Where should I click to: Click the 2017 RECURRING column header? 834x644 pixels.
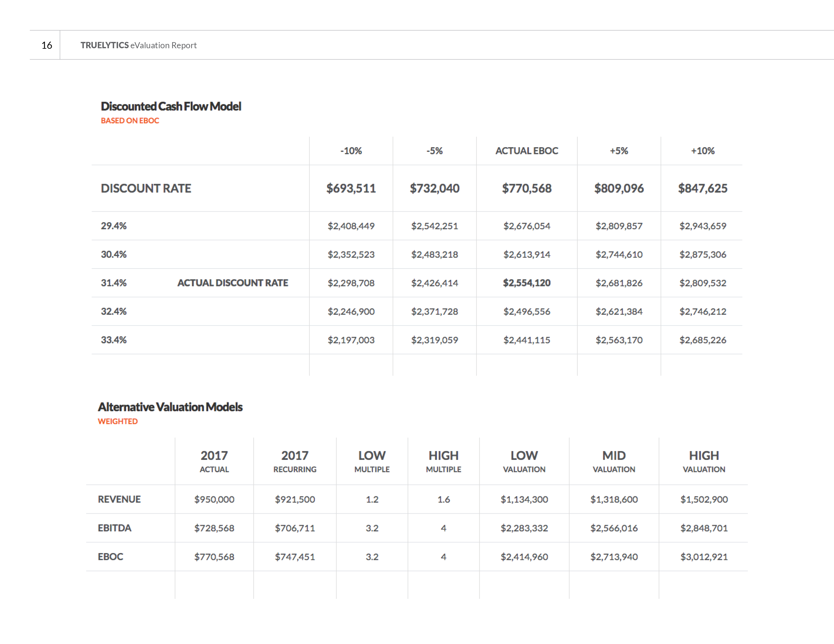tap(295, 461)
